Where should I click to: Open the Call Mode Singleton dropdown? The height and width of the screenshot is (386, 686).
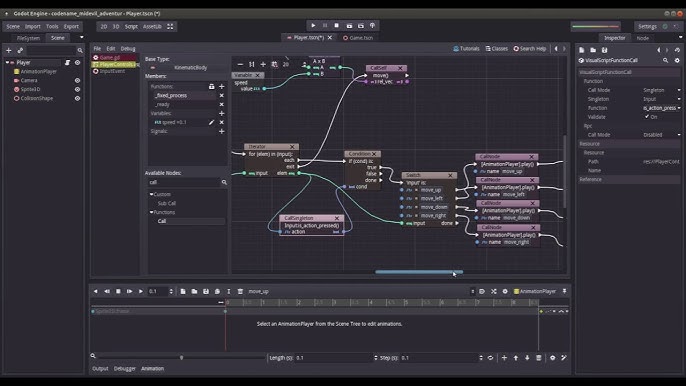click(x=662, y=90)
